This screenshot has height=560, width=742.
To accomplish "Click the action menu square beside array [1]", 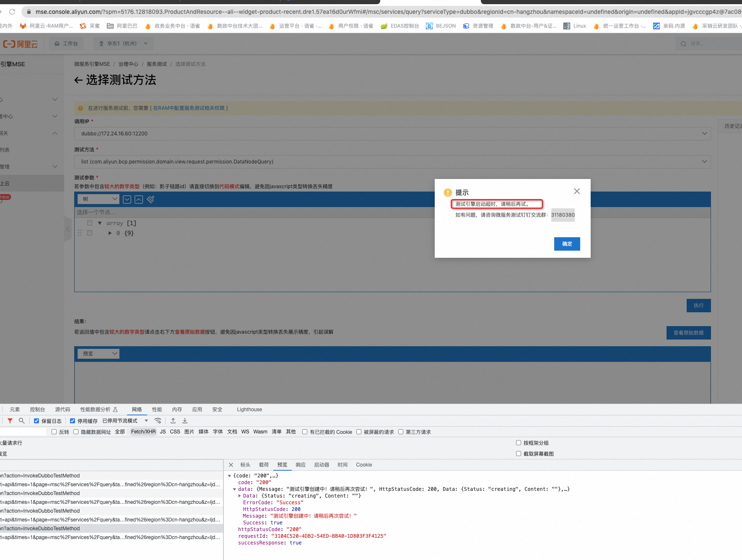I will (90, 223).
